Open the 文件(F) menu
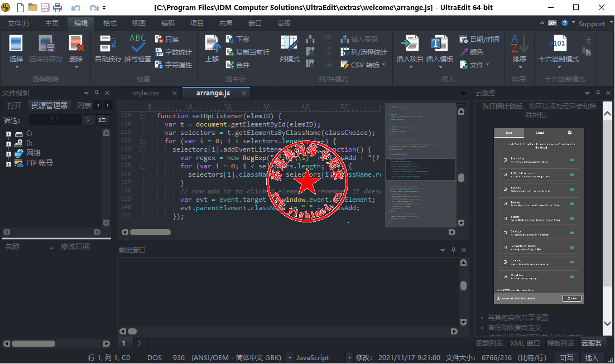Image resolution: width=615 pixels, height=364 pixels. tap(18, 23)
